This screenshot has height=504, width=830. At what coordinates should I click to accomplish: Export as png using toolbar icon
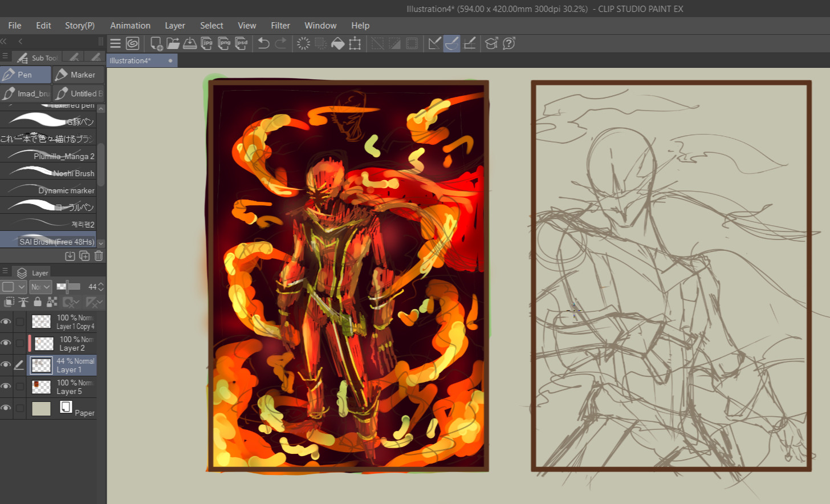pos(224,43)
